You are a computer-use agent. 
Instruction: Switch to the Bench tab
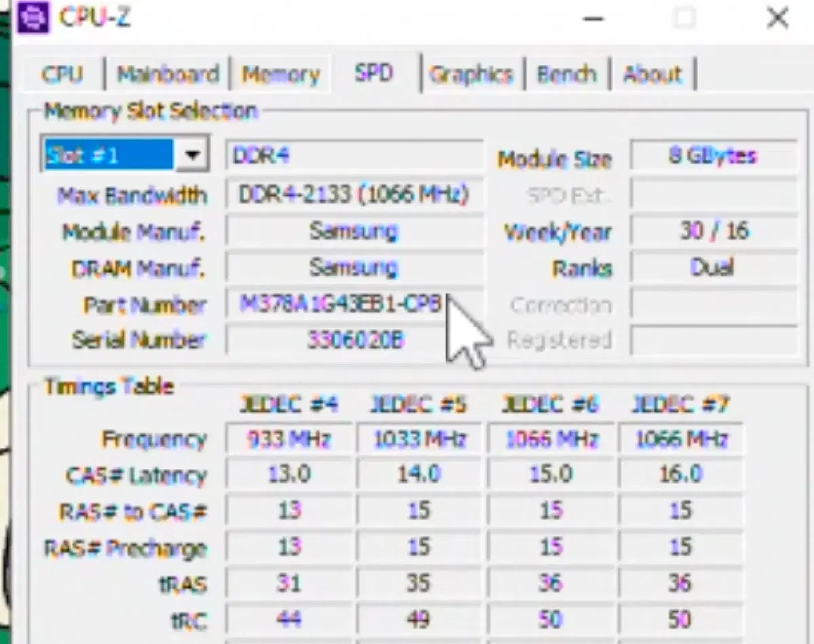point(566,74)
